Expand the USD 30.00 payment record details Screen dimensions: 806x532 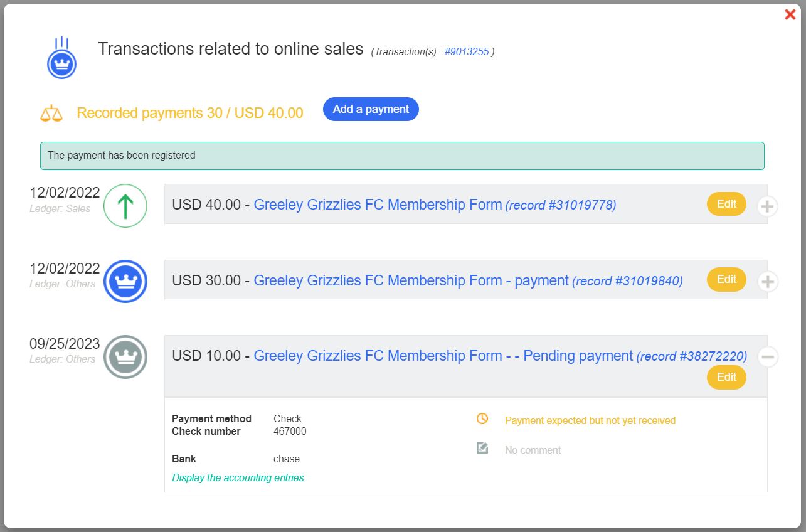coord(768,282)
